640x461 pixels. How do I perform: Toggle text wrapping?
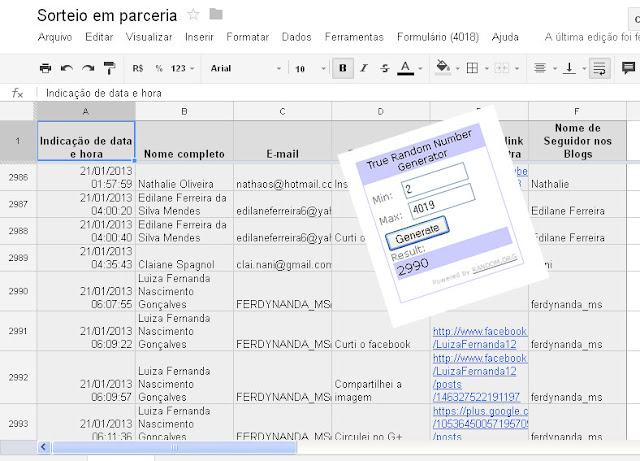[600, 68]
